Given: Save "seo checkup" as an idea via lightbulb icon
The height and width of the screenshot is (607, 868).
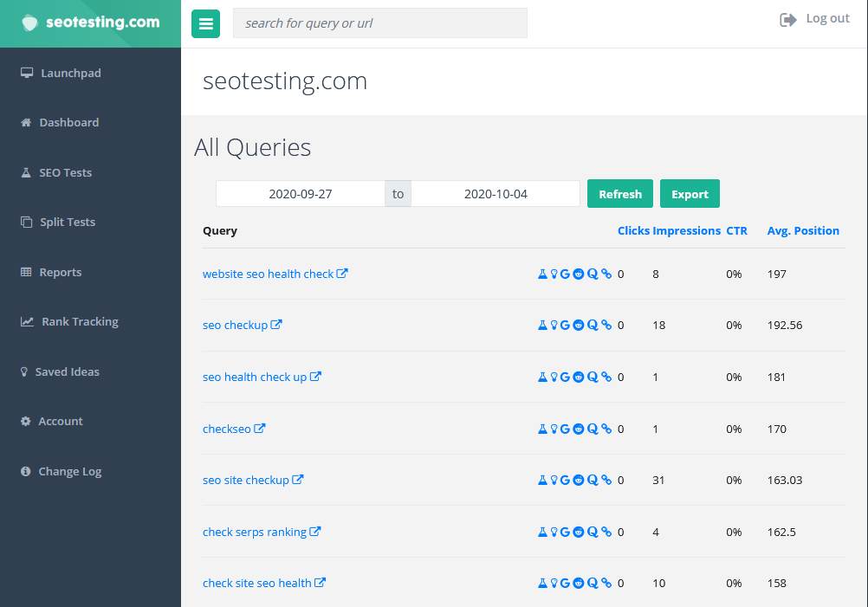Looking at the screenshot, I should pos(554,325).
